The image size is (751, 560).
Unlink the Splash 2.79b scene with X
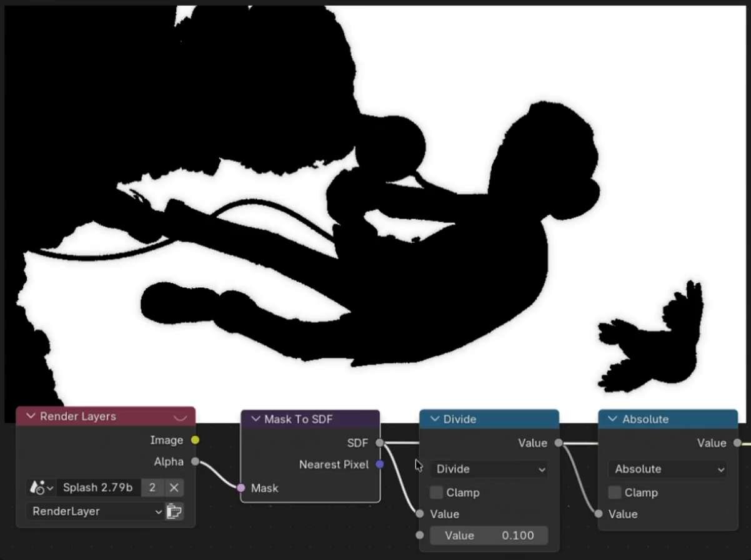[x=174, y=488]
